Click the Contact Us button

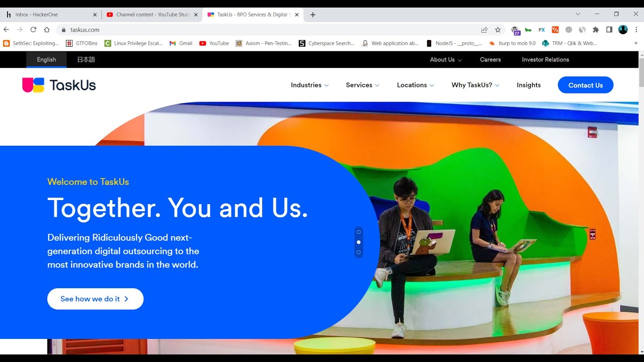pyautogui.click(x=586, y=85)
